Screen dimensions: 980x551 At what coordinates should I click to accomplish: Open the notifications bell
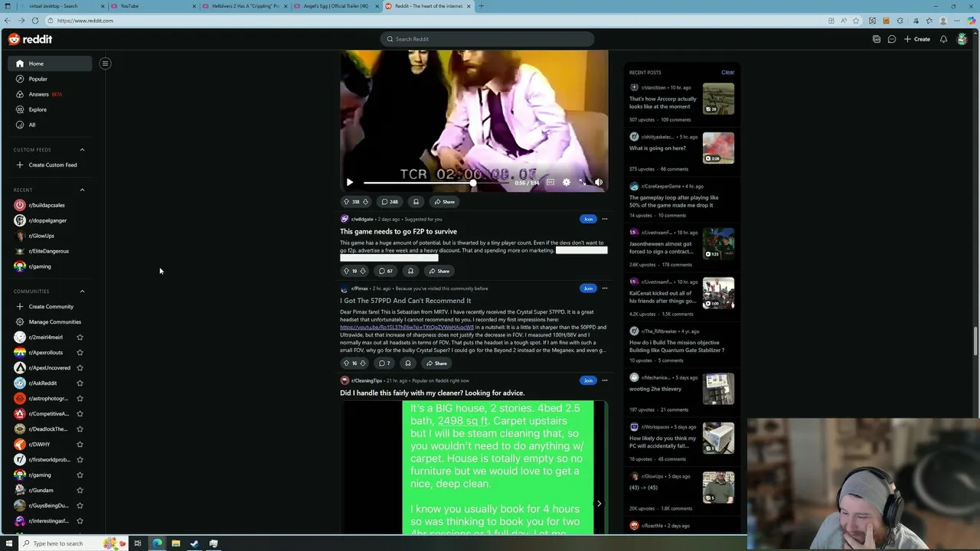pos(943,39)
